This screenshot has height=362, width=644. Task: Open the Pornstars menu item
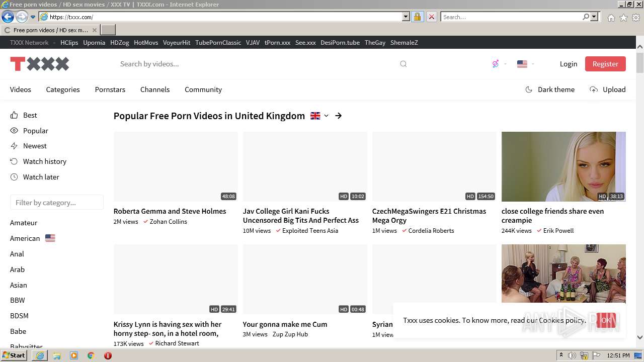[110, 89]
